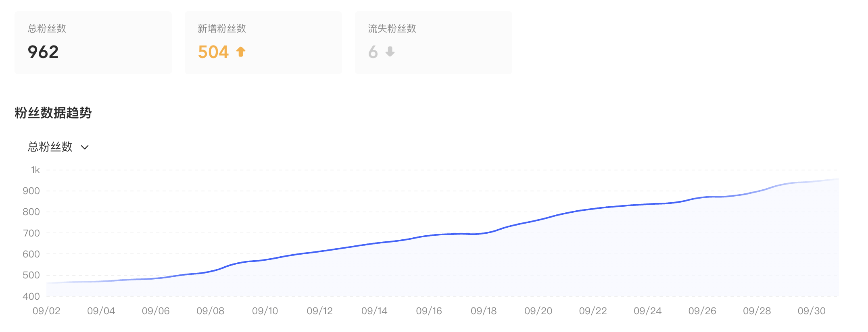
Task: Open the 总粉丝数 chart metric dropdown label
Action: pyautogui.click(x=50, y=147)
